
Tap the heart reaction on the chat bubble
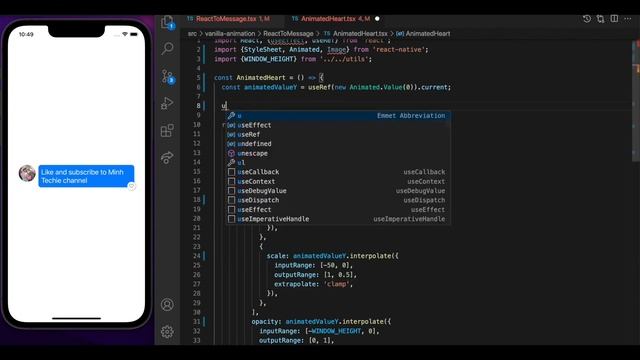coord(131,186)
